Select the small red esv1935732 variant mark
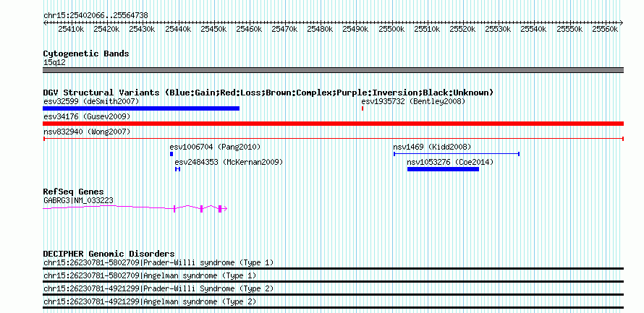 coord(363,108)
